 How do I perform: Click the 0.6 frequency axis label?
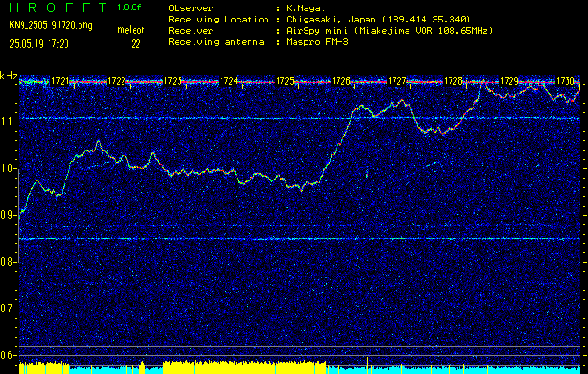click(8, 355)
